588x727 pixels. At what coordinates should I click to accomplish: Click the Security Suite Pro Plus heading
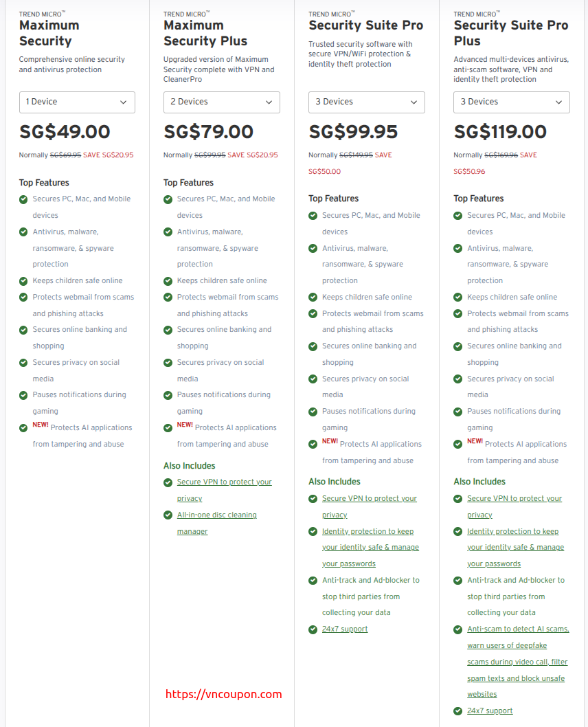511,33
